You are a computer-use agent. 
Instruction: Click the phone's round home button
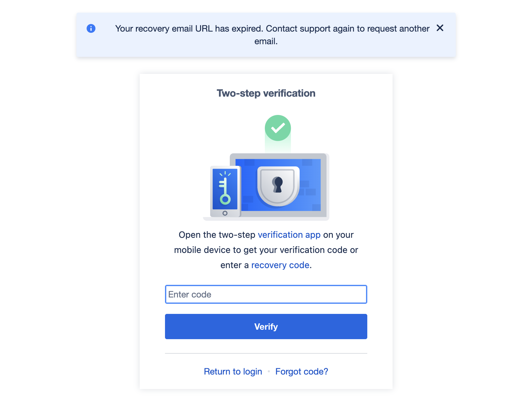click(225, 213)
